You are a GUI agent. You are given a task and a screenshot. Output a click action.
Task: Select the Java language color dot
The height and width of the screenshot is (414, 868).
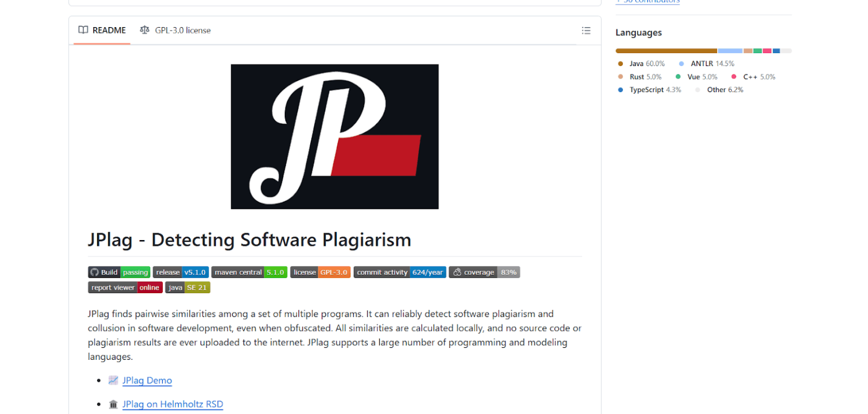click(x=620, y=63)
